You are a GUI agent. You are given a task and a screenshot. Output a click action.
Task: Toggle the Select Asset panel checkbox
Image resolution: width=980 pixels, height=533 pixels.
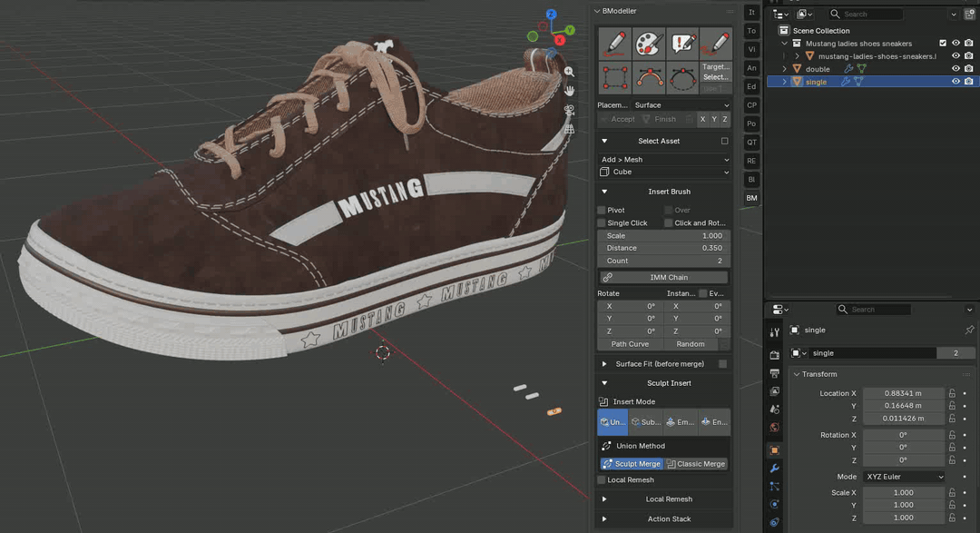pyautogui.click(x=724, y=141)
